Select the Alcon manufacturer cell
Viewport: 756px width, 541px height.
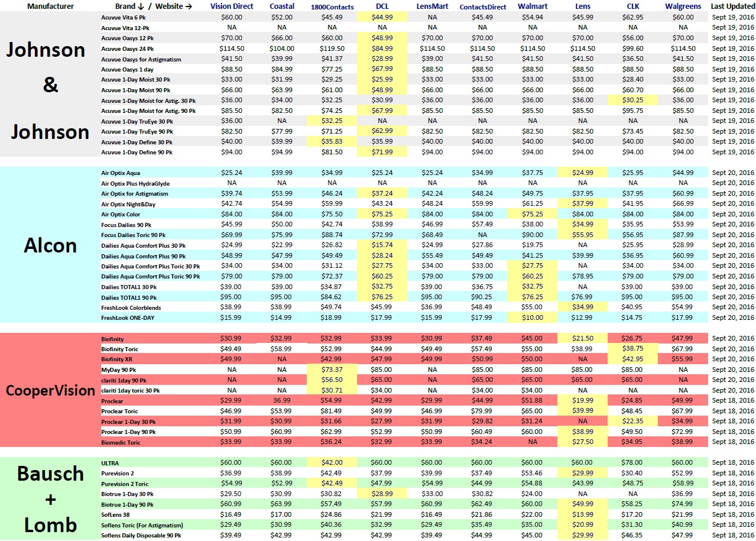50,245
